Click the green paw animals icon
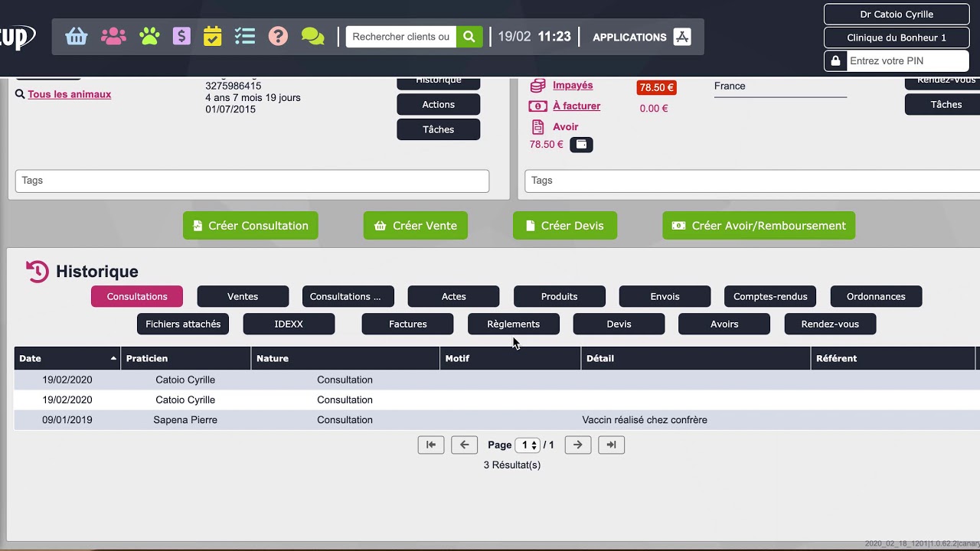Viewport: 980px width, 551px height. [149, 36]
